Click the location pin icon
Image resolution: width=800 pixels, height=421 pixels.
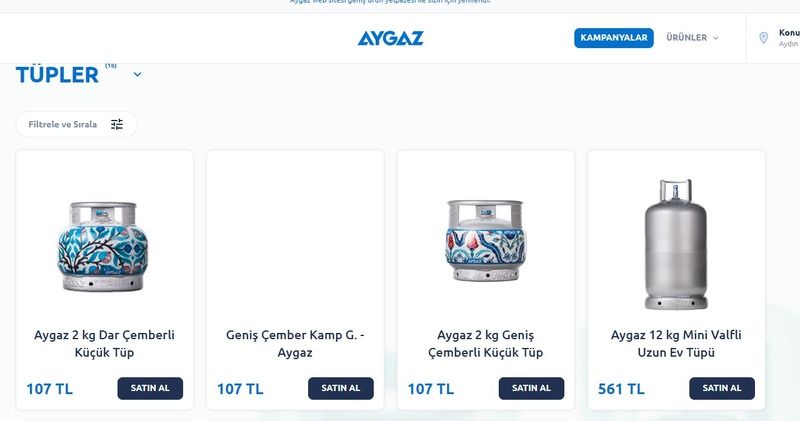click(763, 38)
